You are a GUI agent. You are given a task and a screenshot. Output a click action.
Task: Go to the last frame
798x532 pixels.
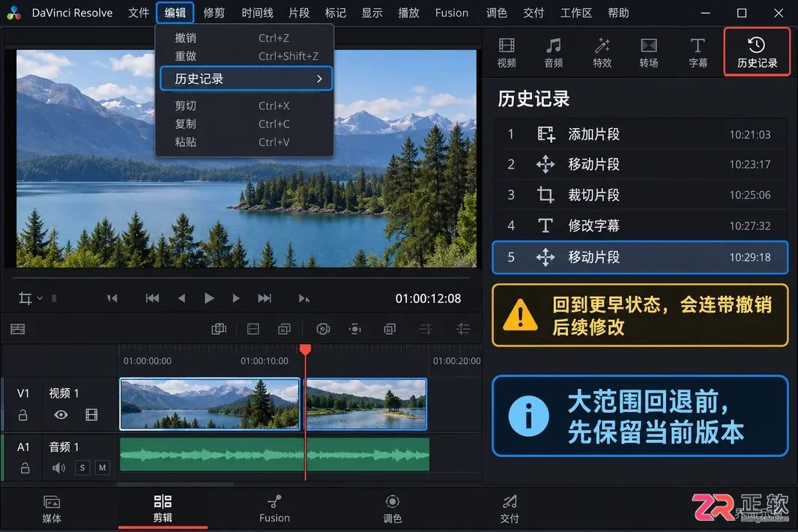(x=265, y=298)
